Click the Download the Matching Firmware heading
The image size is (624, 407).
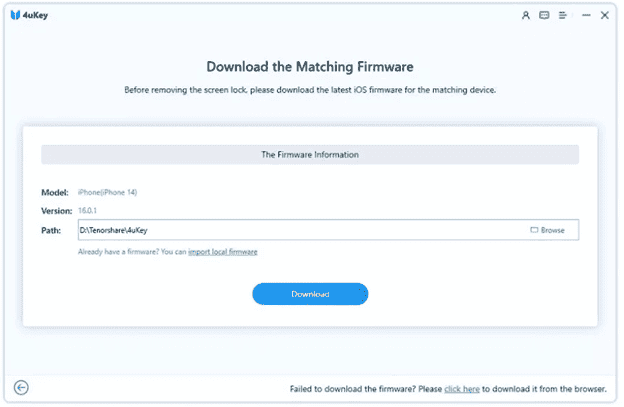pos(310,66)
